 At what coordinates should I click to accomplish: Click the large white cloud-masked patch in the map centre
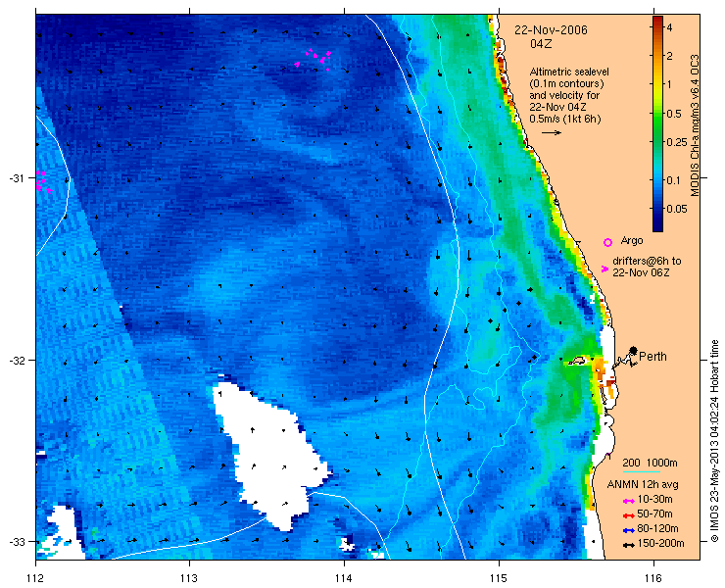[x=271, y=454]
